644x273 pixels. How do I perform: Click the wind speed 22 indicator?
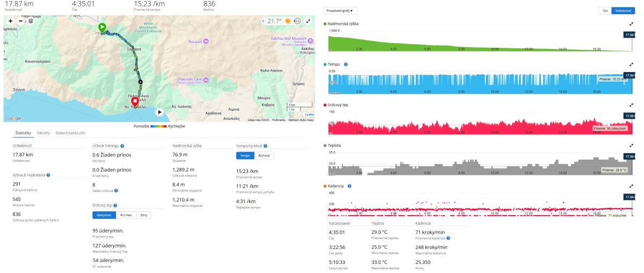click(x=297, y=21)
